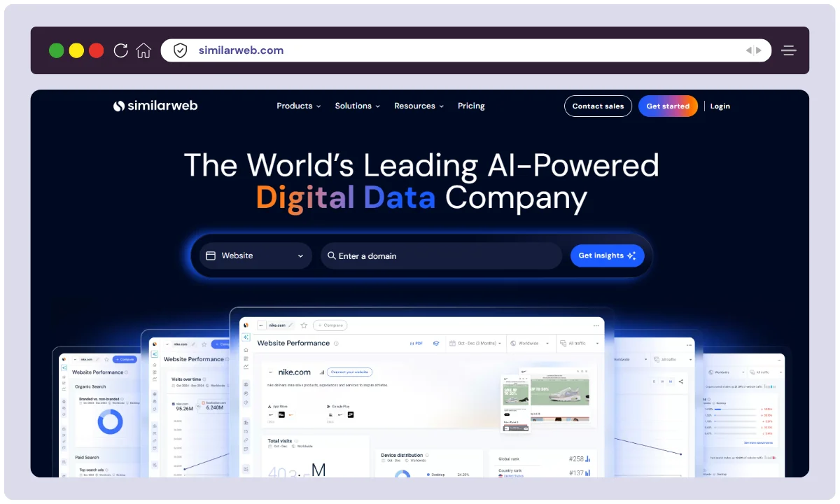The width and height of the screenshot is (840, 504).
Task: Open the All traffic dropdown right of Worldwide
Action: coord(580,344)
